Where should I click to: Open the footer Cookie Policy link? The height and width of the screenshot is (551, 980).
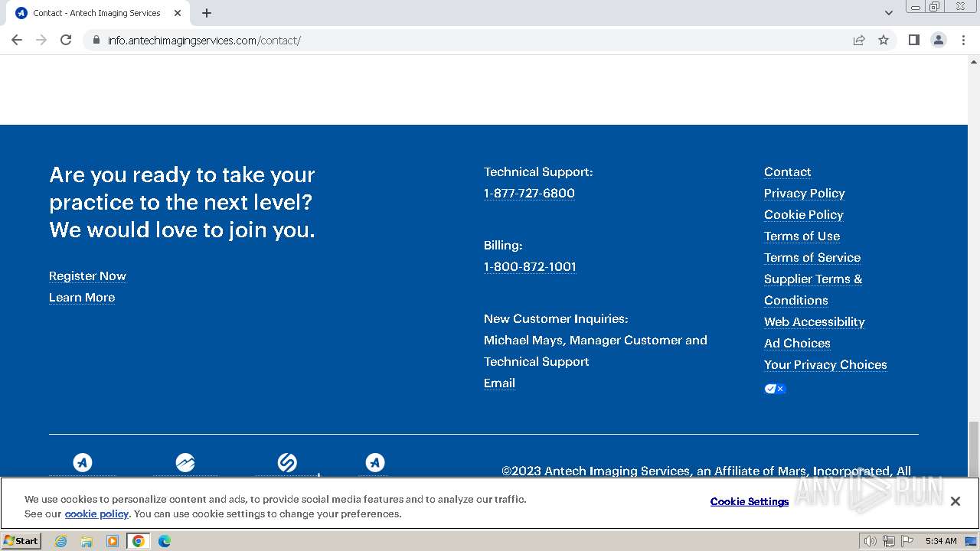point(804,215)
